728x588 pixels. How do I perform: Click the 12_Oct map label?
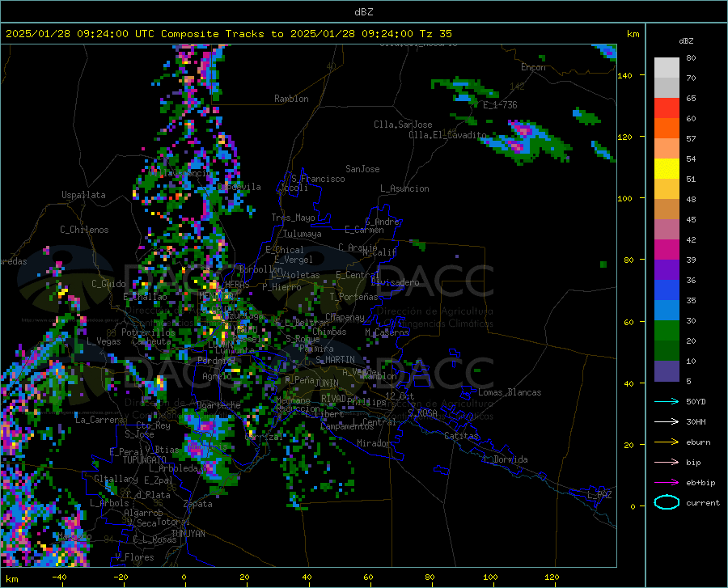pyautogui.click(x=400, y=396)
